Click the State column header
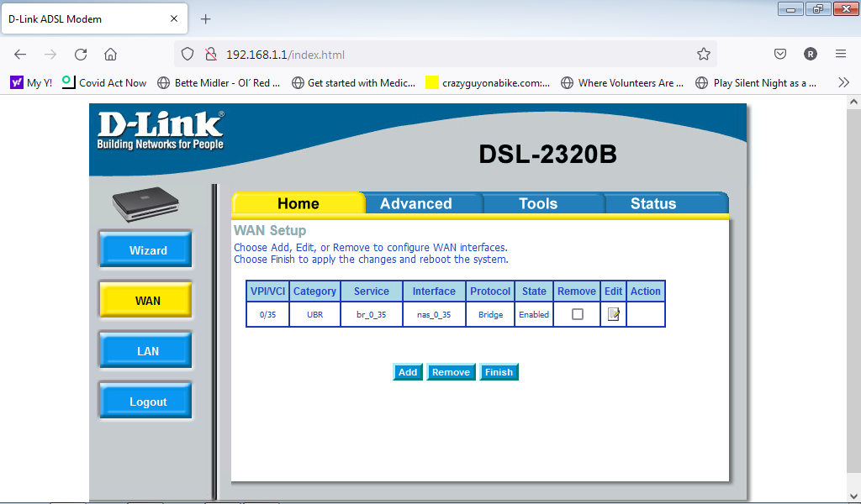 point(534,291)
